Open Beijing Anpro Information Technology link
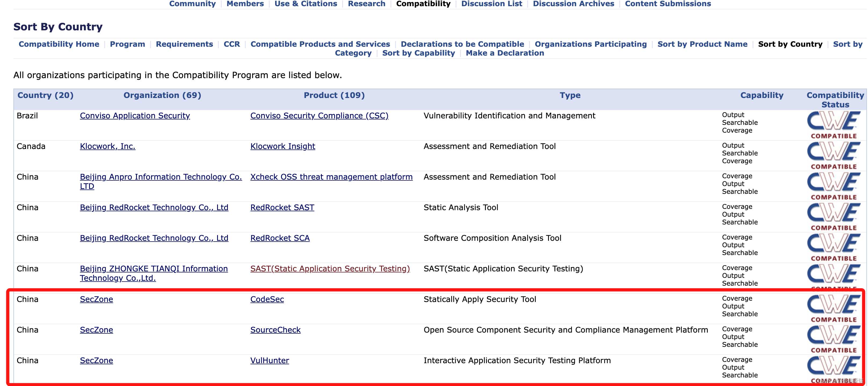 161,181
